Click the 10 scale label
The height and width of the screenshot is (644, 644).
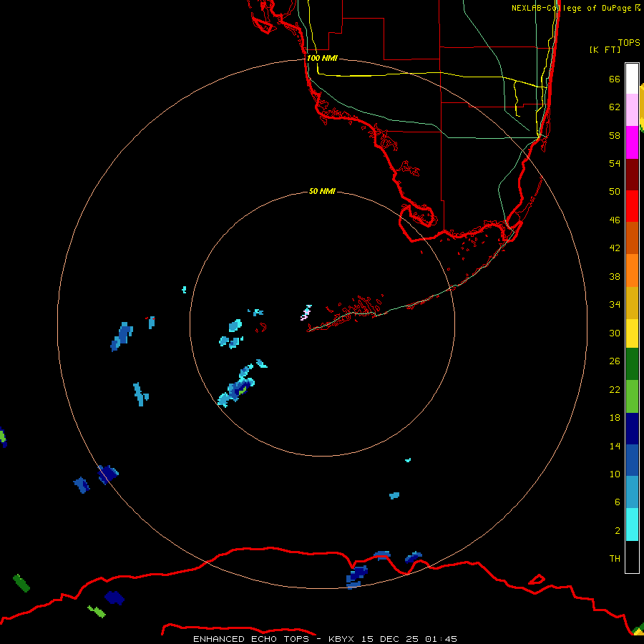tap(615, 474)
